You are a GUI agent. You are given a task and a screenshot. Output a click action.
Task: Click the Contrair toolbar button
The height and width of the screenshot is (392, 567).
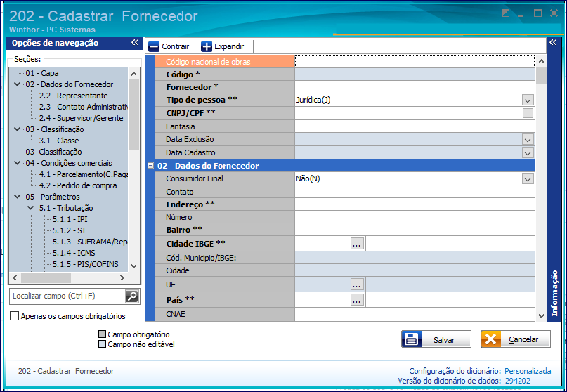pos(169,46)
